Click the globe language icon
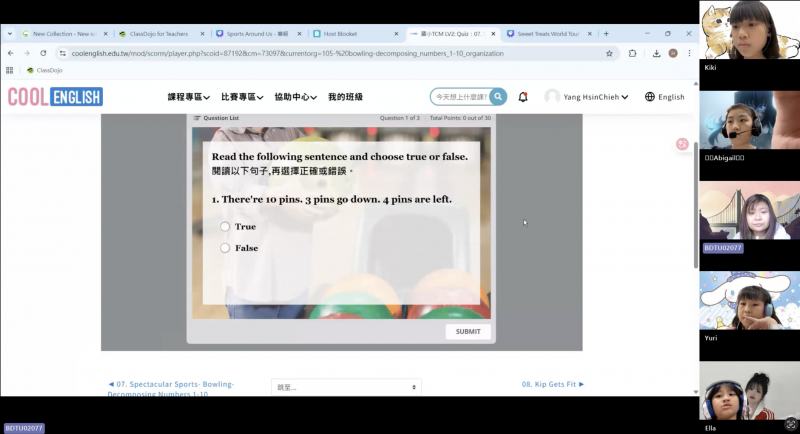Screen dimensions: 800x434 click(649, 97)
